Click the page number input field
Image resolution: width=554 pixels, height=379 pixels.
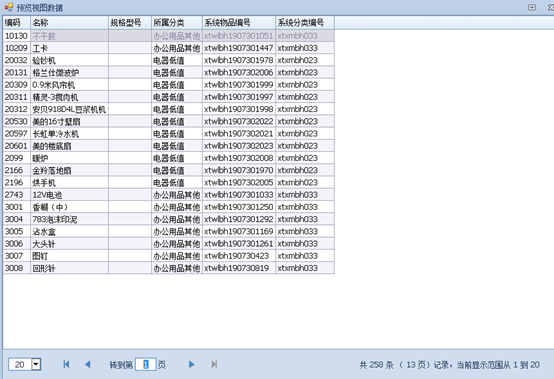click(x=146, y=364)
